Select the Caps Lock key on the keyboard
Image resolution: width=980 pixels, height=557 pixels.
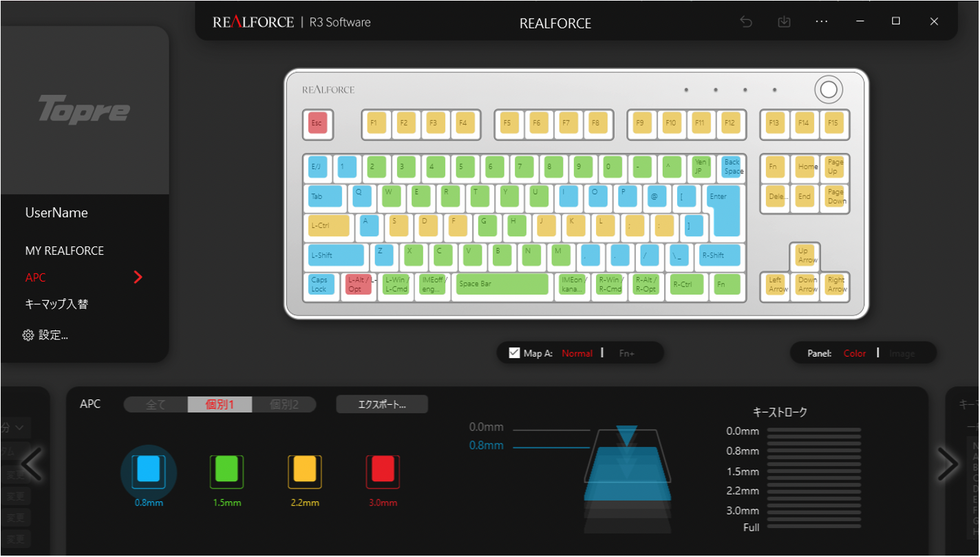(x=321, y=284)
